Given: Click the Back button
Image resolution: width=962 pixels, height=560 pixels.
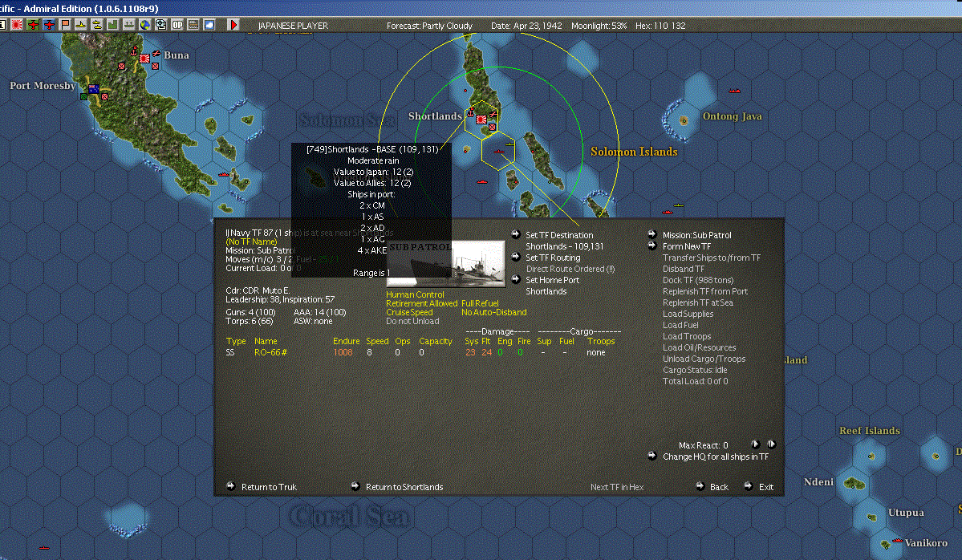Looking at the screenshot, I should point(719,487).
